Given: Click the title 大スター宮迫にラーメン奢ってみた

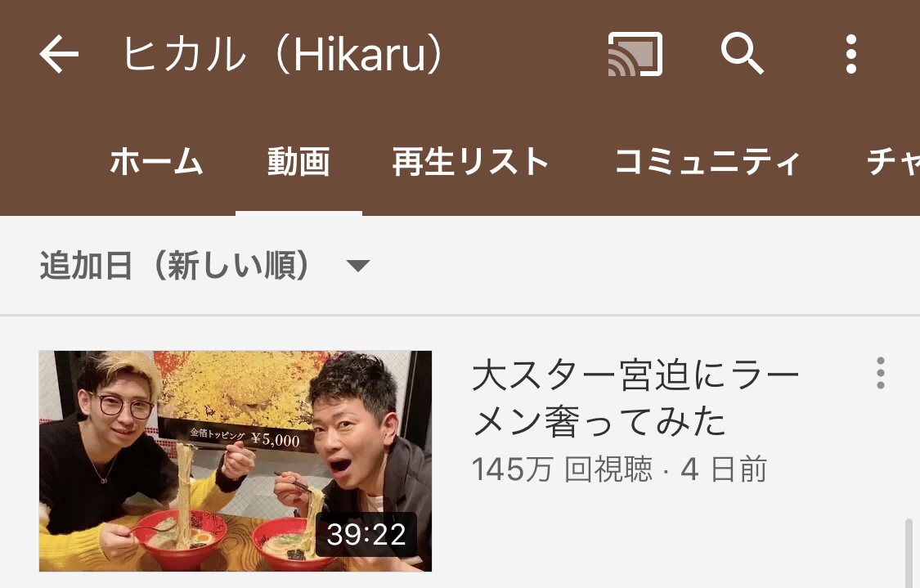Looking at the screenshot, I should coord(635,398).
